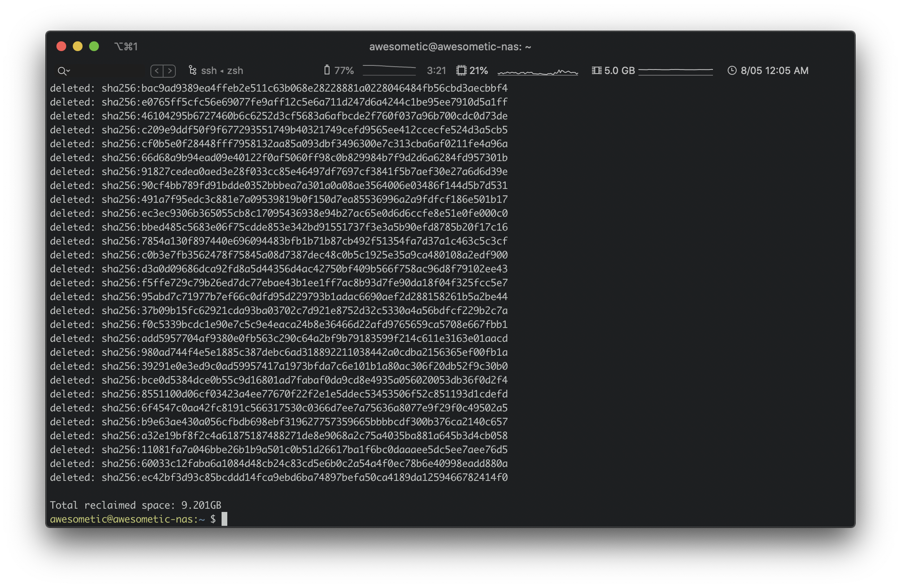Click the terminal cursor at the prompt

224,518
